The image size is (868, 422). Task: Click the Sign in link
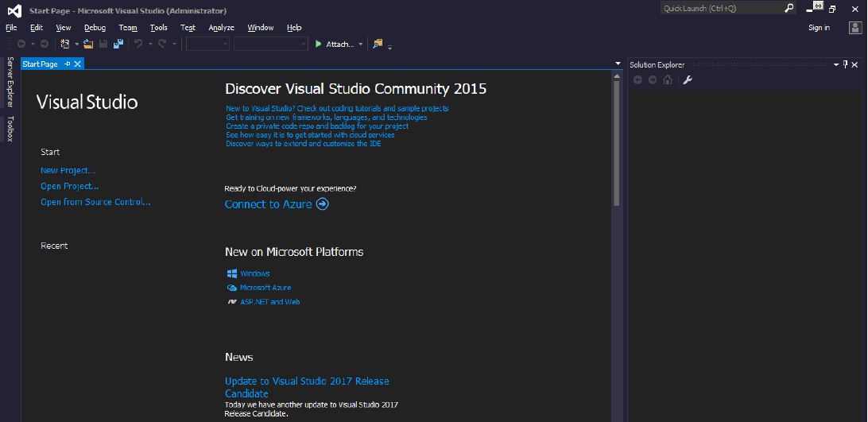820,28
